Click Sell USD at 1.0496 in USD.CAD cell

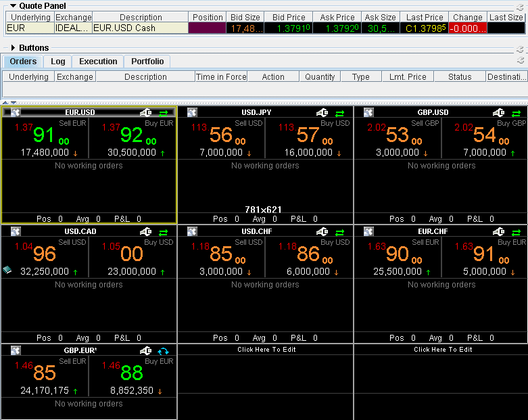pyautogui.click(x=45, y=257)
